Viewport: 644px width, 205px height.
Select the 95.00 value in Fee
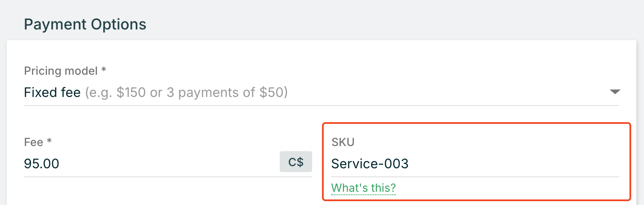point(41,164)
